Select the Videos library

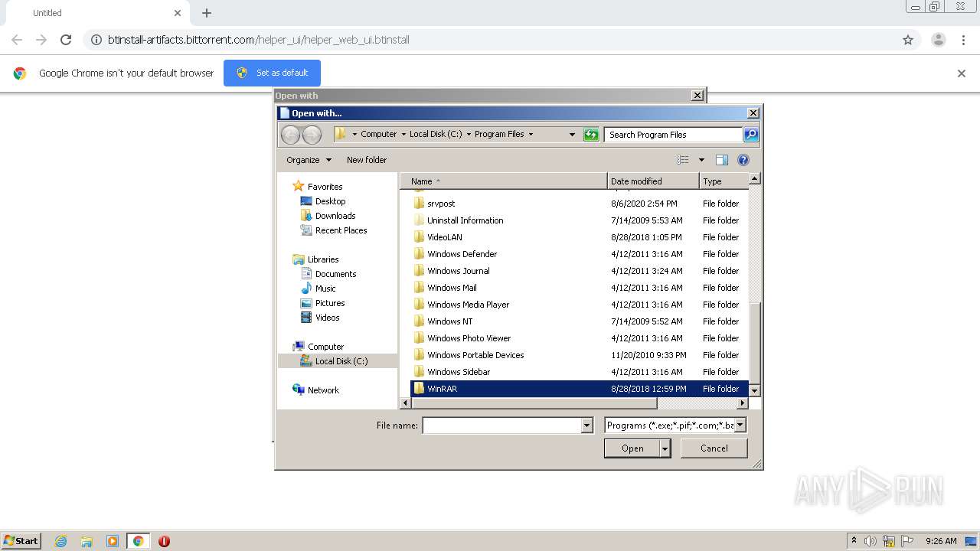click(x=327, y=318)
